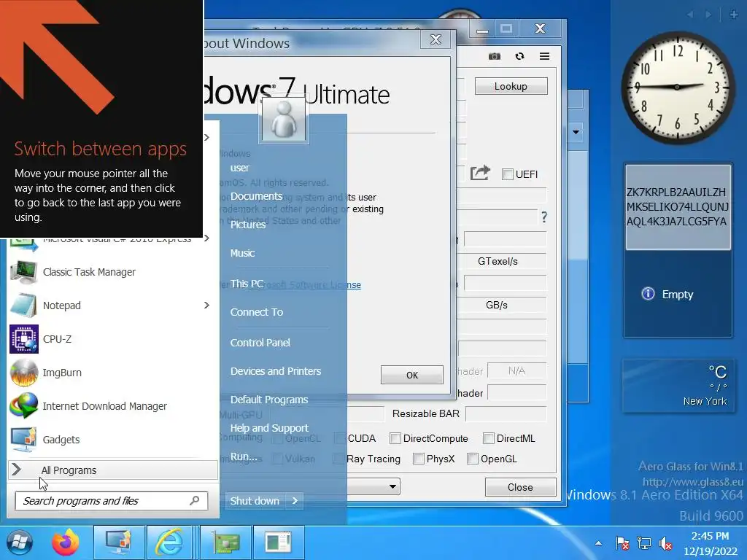
Task: Click the About Windows taskbar icon
Action: tap(279, 542)
